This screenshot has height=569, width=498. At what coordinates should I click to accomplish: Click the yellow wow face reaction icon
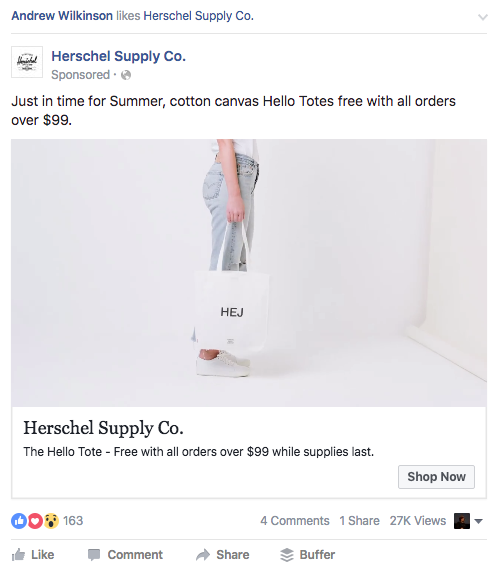click(51, 521)
